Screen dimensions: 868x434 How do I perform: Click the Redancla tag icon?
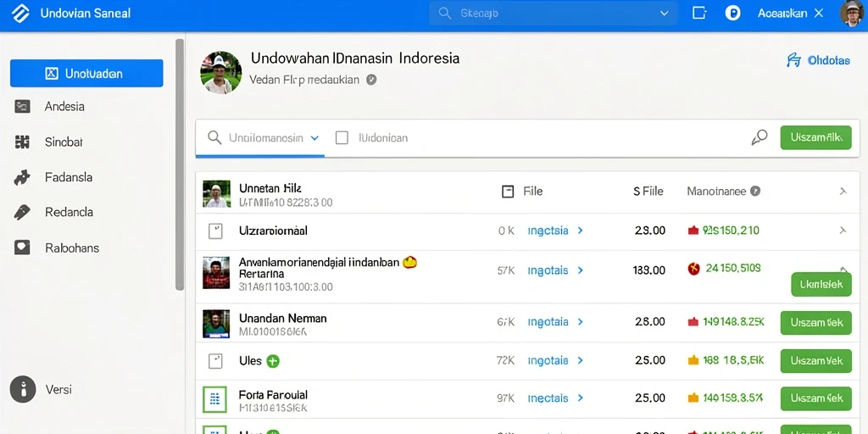click(22, 213)
